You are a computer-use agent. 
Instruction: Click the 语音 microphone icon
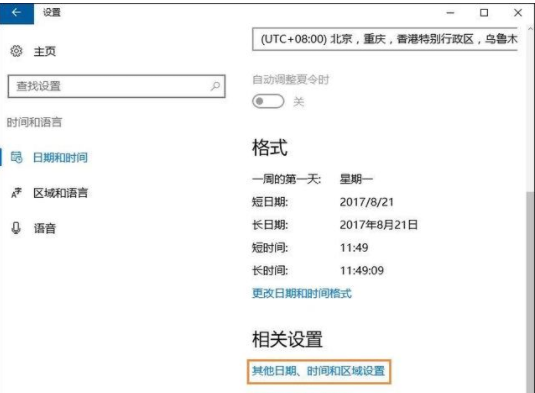pyautogui.click(x=16, y=228)
